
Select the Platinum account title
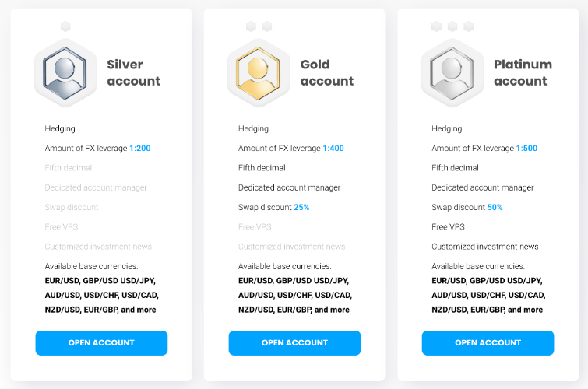pyautogui.click(x=523, y=72)
